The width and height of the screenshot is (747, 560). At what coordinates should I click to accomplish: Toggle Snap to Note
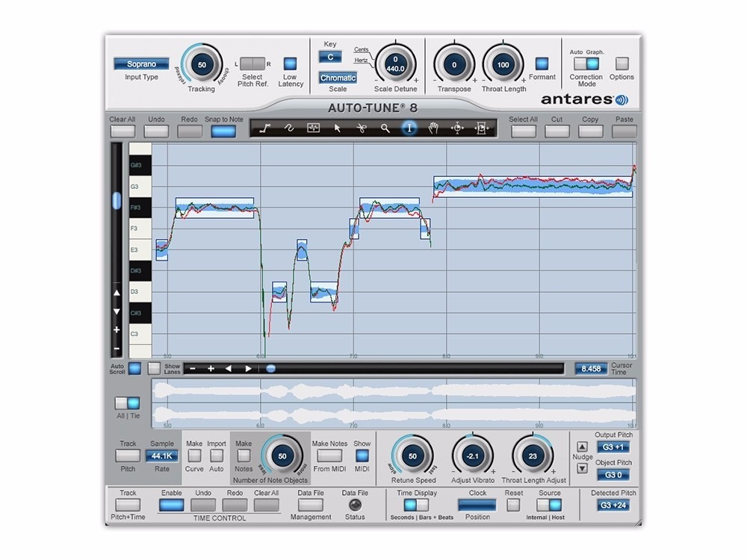pos(223,131)
